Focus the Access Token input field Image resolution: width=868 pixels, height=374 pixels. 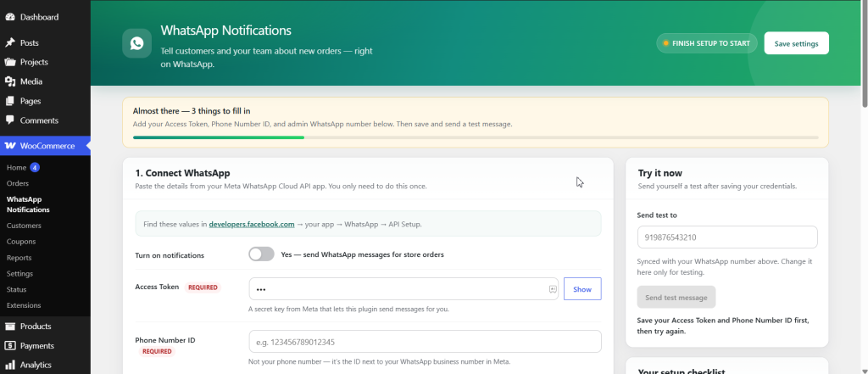[403, 288]
